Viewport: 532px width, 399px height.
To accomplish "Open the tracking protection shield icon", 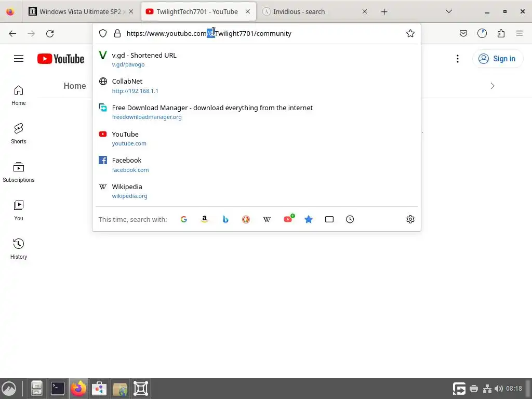I will click(x=103, y=33).
